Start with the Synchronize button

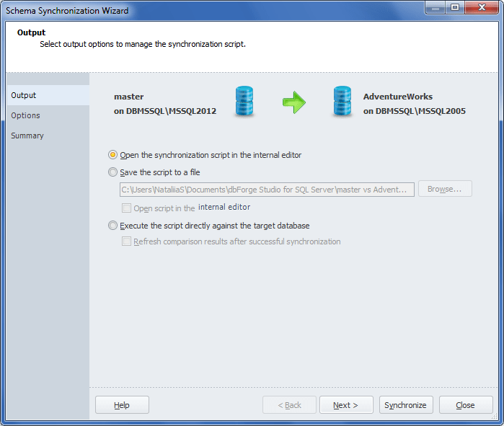[406, 405]
